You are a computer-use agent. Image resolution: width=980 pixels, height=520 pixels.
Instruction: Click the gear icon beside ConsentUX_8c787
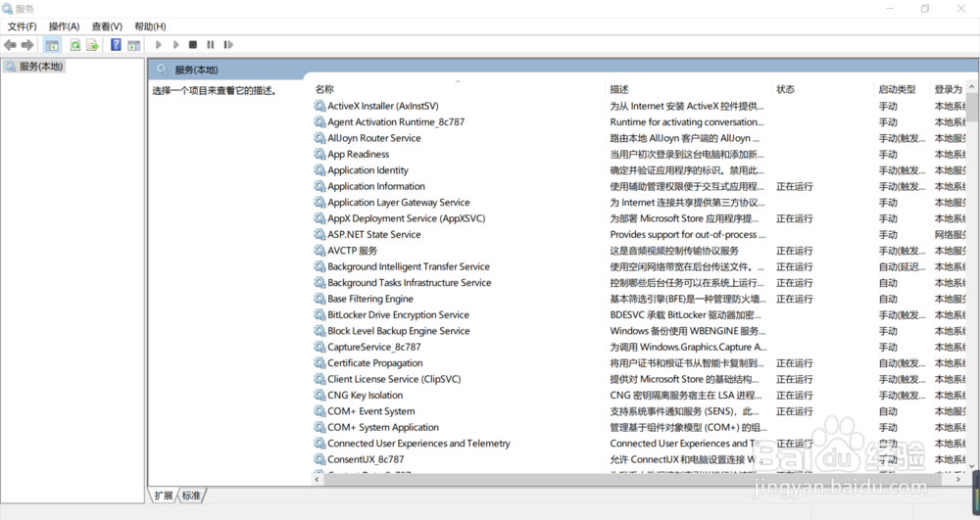point(319,459)
